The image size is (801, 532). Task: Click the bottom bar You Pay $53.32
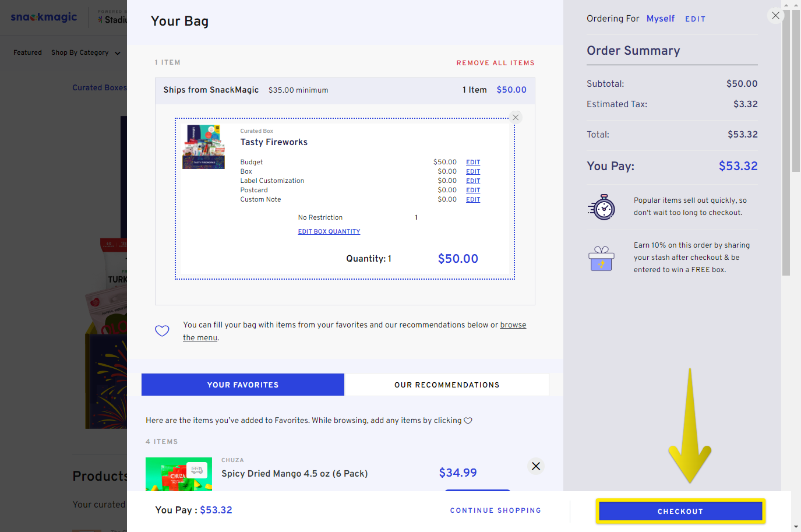tap(193, 510)
